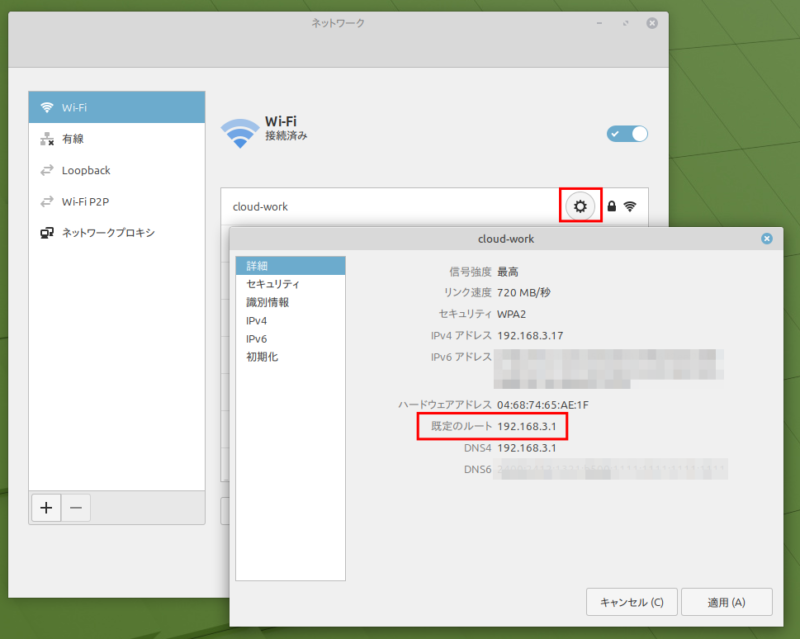Select Wi-Fi in the sidebar

click(117, 108)
